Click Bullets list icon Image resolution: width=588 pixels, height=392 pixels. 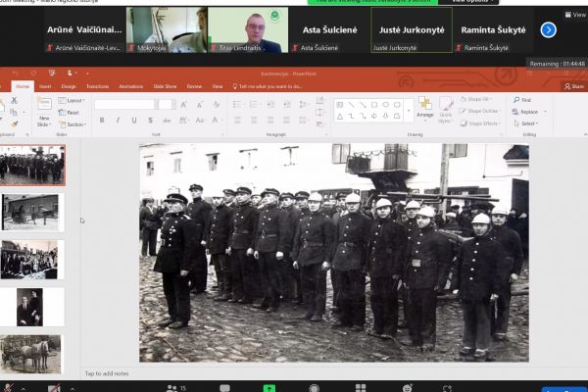[237, 104]
